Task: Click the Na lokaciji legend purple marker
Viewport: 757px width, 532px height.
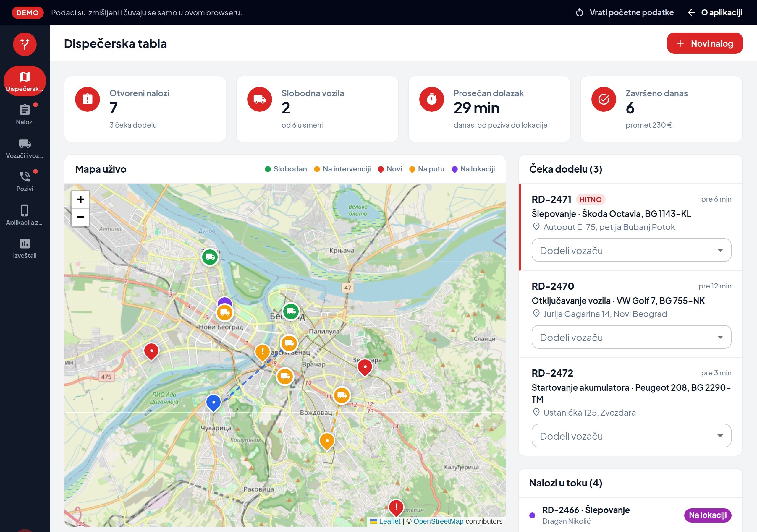Action: [x=455, y=169]
